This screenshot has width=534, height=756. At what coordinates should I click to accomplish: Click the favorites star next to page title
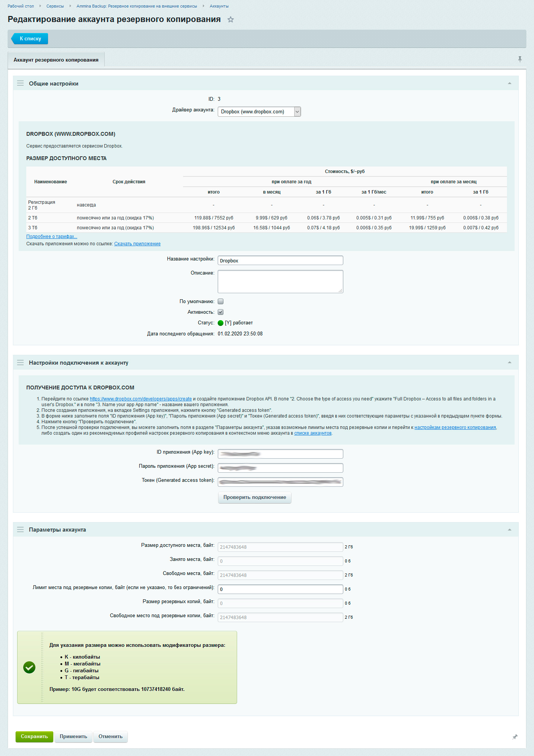(230, 20)
